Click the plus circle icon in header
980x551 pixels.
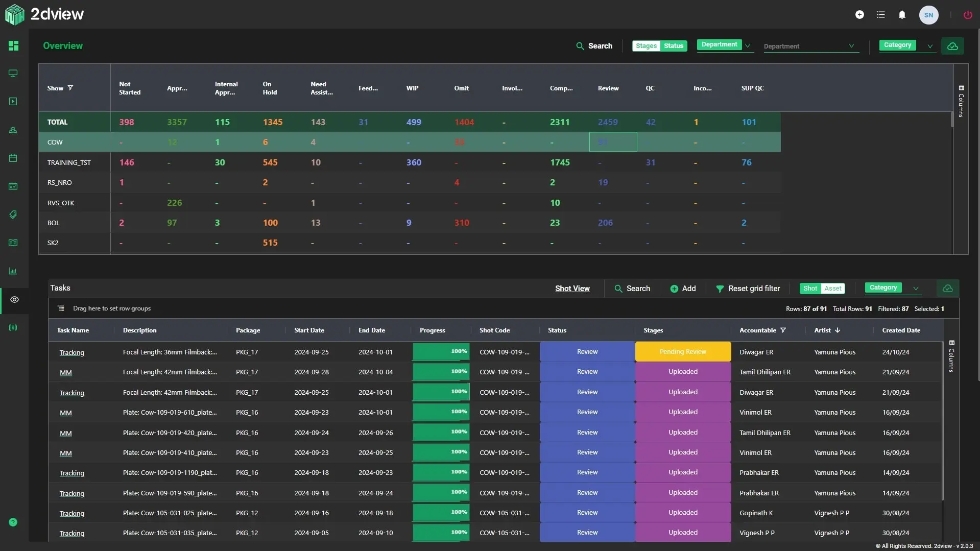(x=859, y=15)
